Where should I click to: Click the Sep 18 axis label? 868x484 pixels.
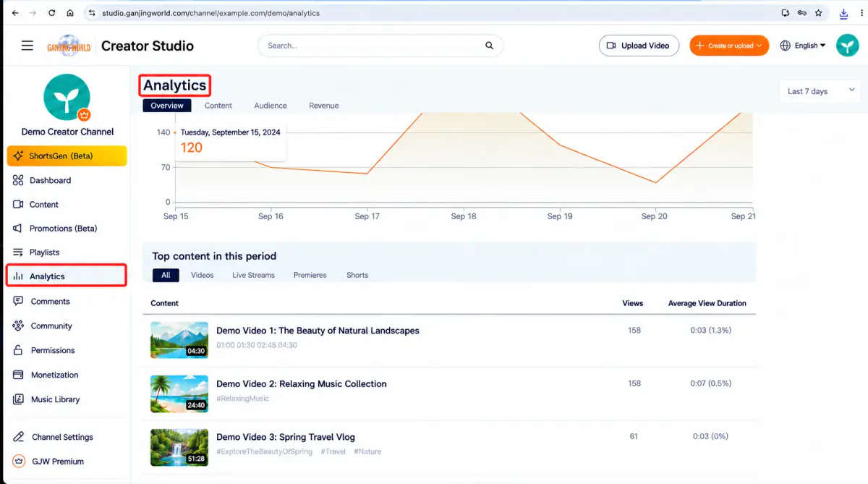464,216
